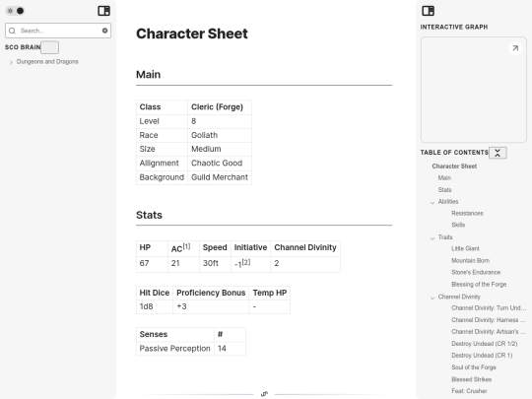Click the Character Sheet page title
532x399 pixels.
[x=192, y=33]
